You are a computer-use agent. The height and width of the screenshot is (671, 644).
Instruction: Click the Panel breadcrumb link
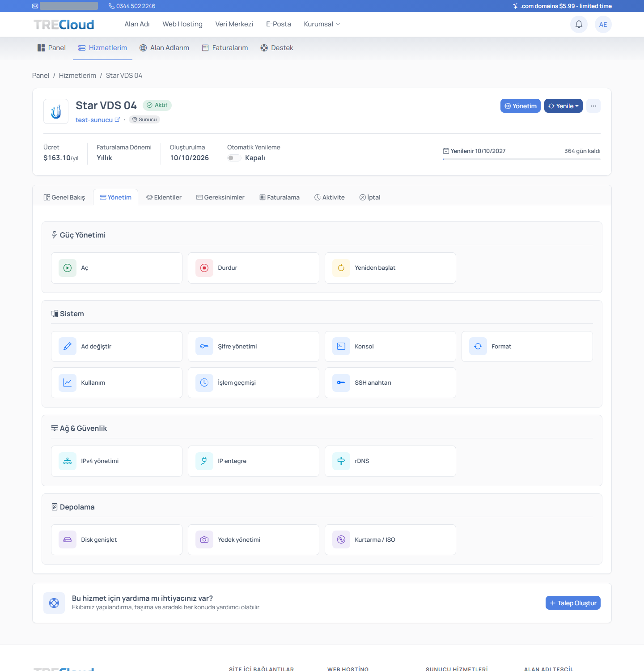(41, 76)
